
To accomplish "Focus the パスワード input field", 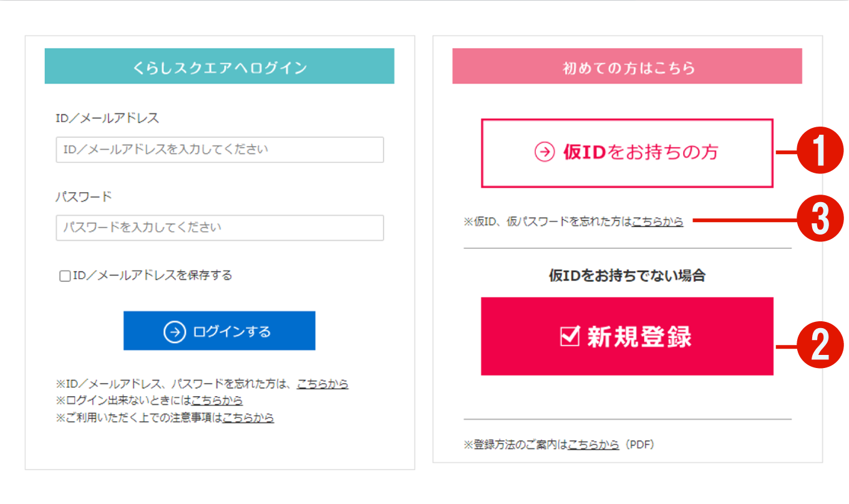I will point(220,228).
